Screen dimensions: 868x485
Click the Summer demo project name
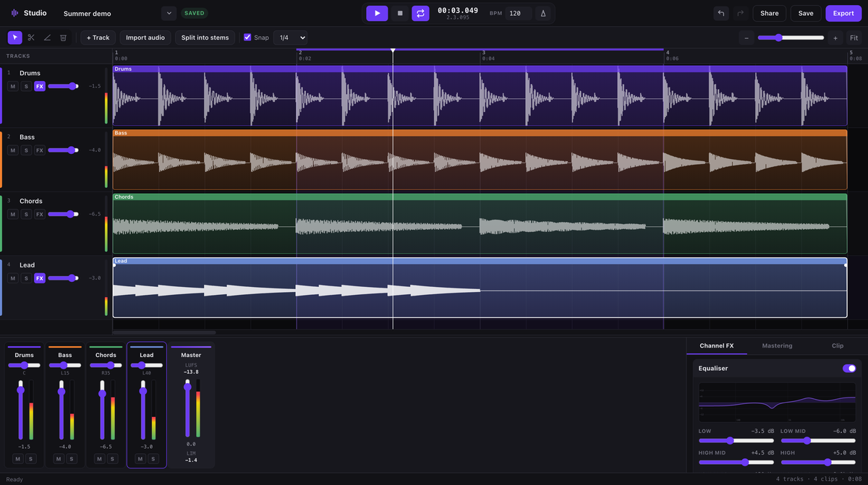pyautogui.click(x=88, y=13)
